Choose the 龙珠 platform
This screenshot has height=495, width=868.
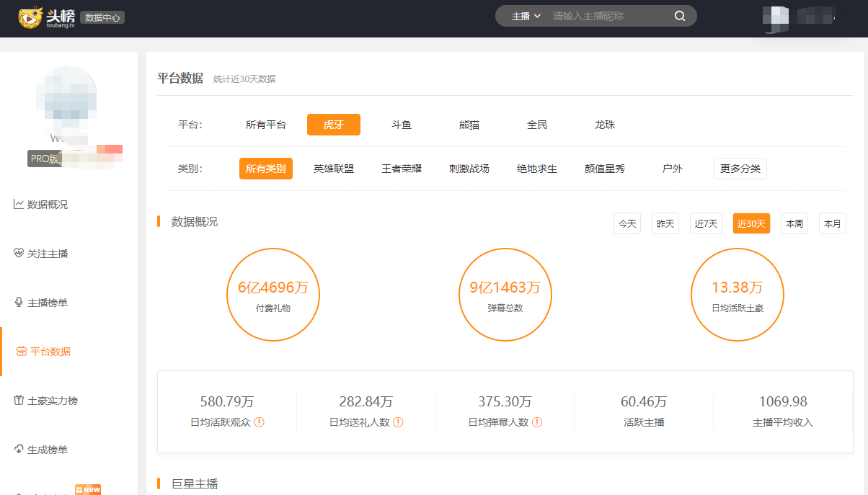[x=605, y=125]
